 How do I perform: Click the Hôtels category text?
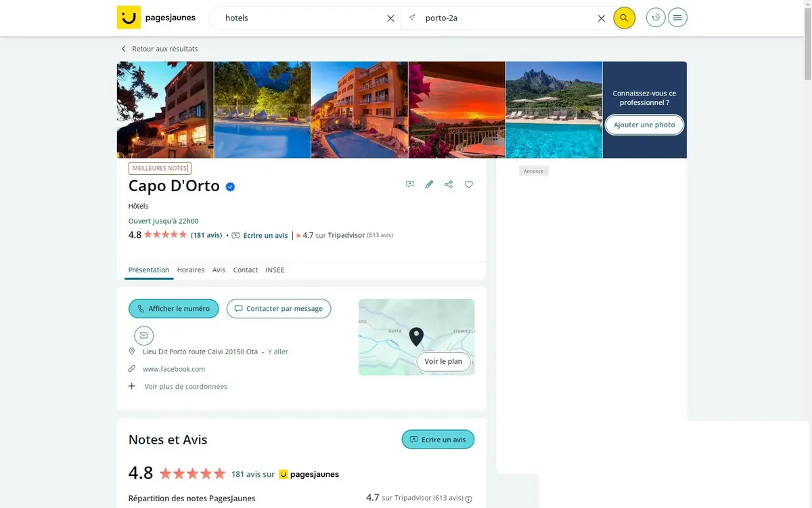pyautogui.click(x=138, y=206)
